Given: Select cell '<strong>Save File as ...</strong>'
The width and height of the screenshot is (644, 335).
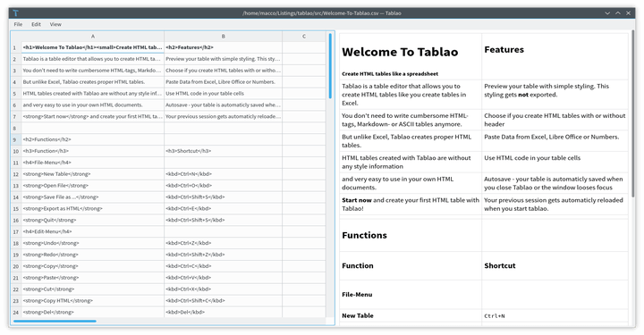Looking at the screenshot, I should [93, 197].
